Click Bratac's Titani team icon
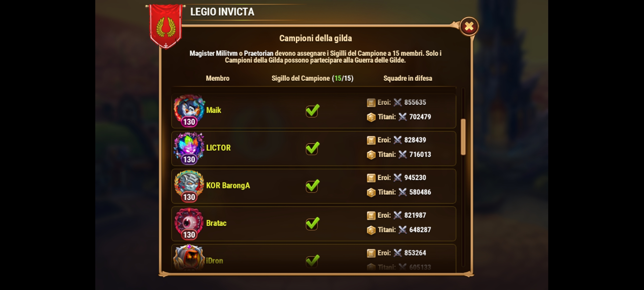Image resolution: width=644 pixels, height=290 pixels. pyautogui.click(x=371, y=230)
